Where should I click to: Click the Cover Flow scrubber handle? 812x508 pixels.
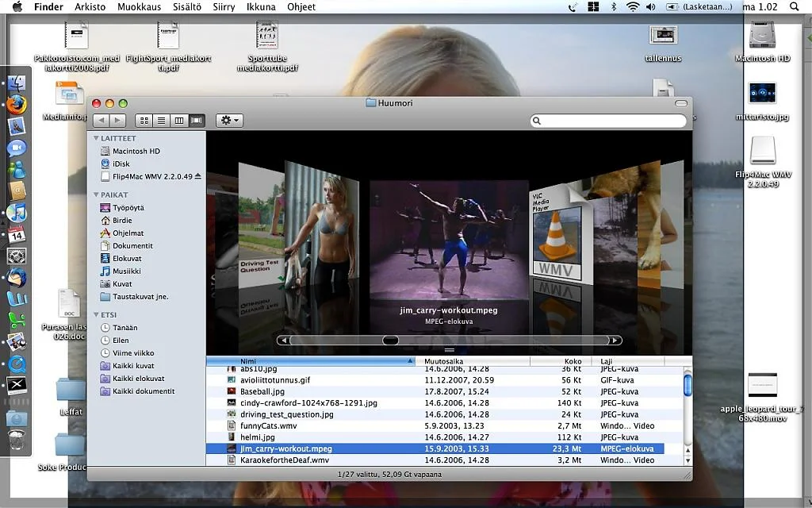pyautogui.click(x=390, y=341)
